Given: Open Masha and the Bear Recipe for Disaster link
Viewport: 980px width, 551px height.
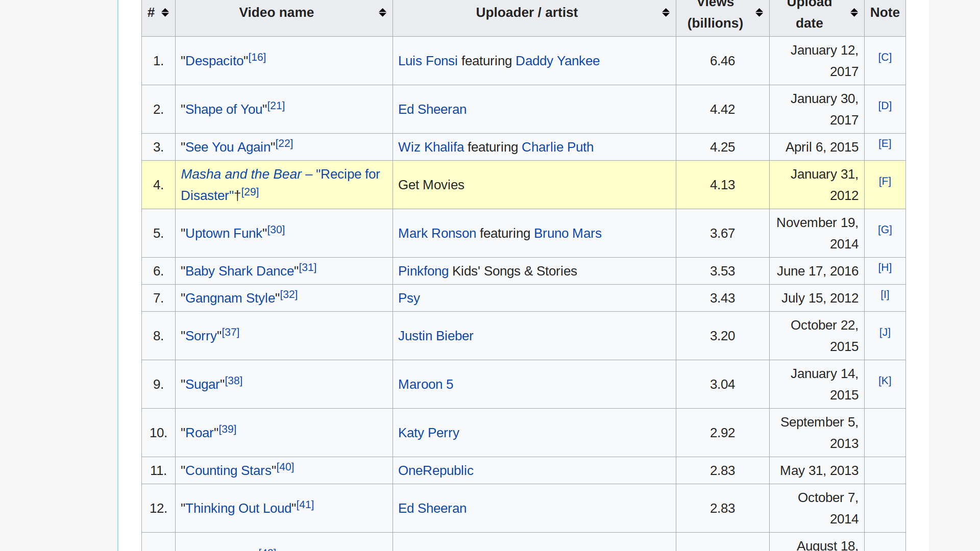Looking at the screenshot, I should pyautogui.click(x=280, y=185).
